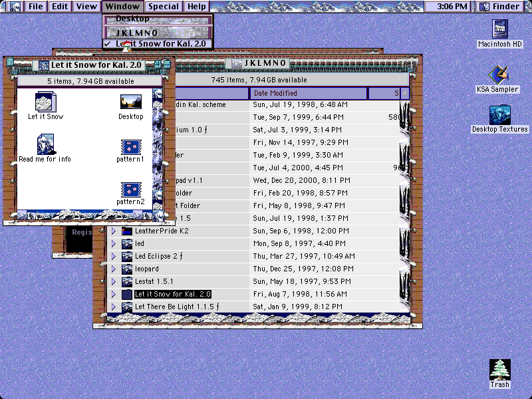Click the date 'Fri, Feb 20, 1998, 8:57 PM'

coord(301,193)
